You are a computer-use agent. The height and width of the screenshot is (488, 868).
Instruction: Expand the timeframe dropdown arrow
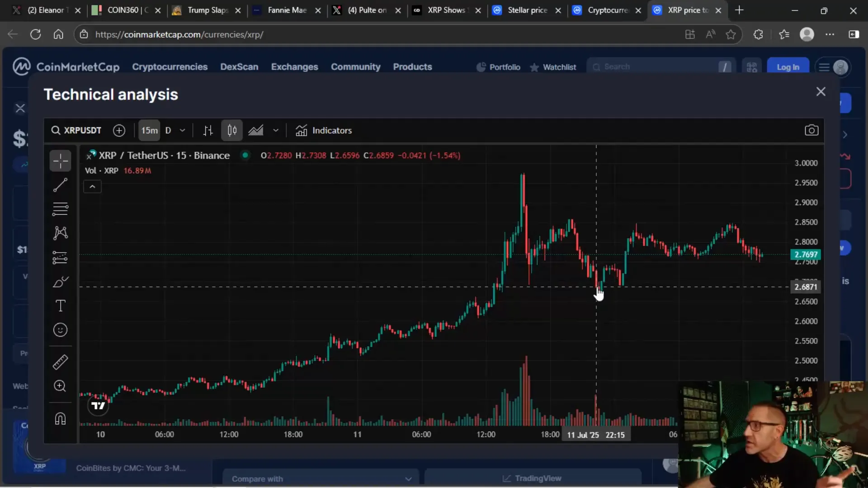coord(182,131)
